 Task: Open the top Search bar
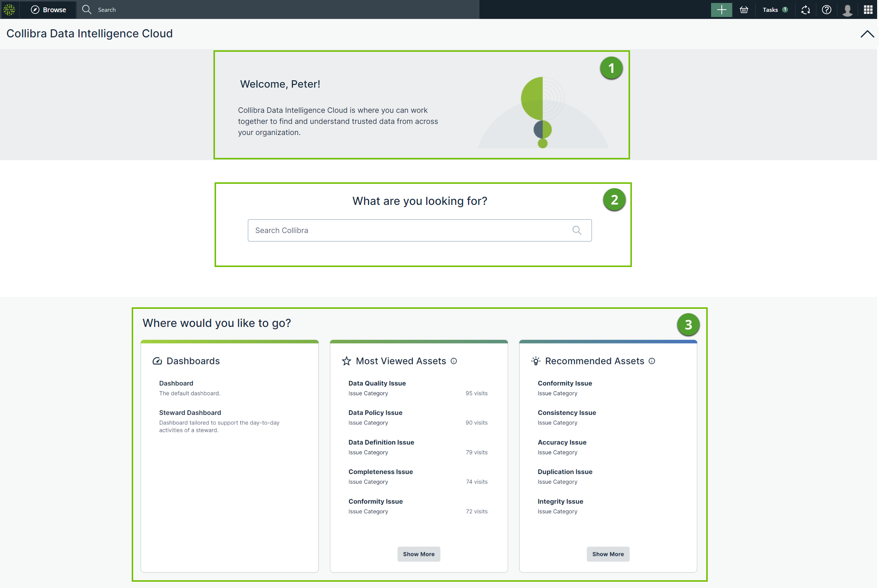(x=106, y=10)
